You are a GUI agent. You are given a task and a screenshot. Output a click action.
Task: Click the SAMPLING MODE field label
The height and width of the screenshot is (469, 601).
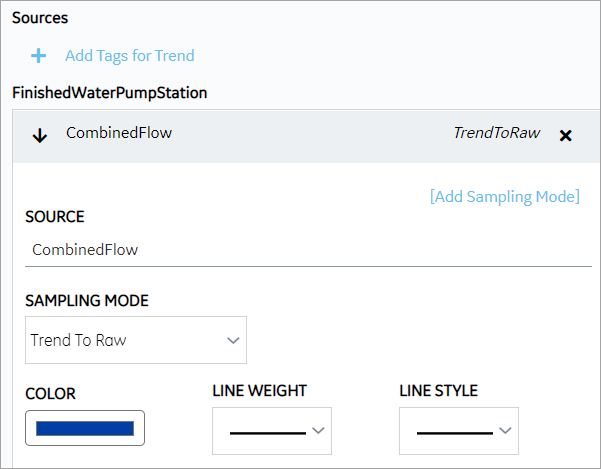(87, 301)
